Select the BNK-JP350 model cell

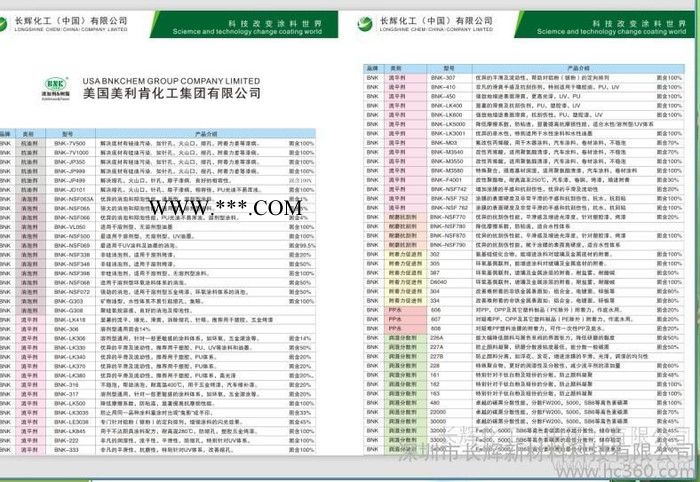(70, 162)
